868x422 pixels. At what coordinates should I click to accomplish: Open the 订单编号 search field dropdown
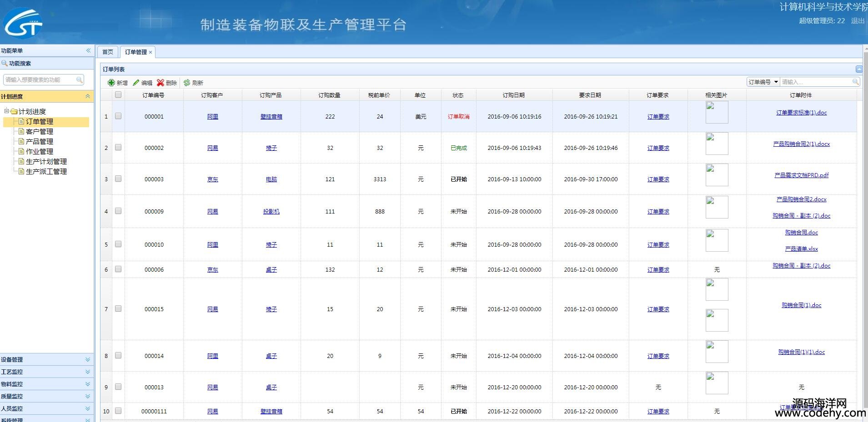point(776,82)
